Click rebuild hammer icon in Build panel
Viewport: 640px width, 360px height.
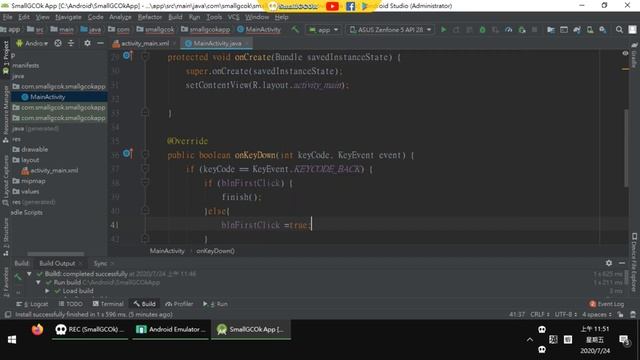pos(18,277)
